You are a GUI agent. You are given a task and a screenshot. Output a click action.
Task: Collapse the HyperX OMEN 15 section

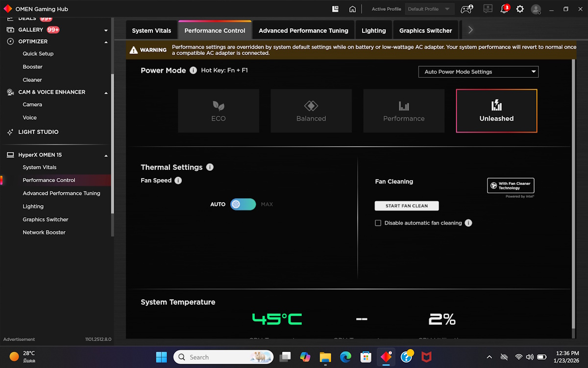coord(106,156)
